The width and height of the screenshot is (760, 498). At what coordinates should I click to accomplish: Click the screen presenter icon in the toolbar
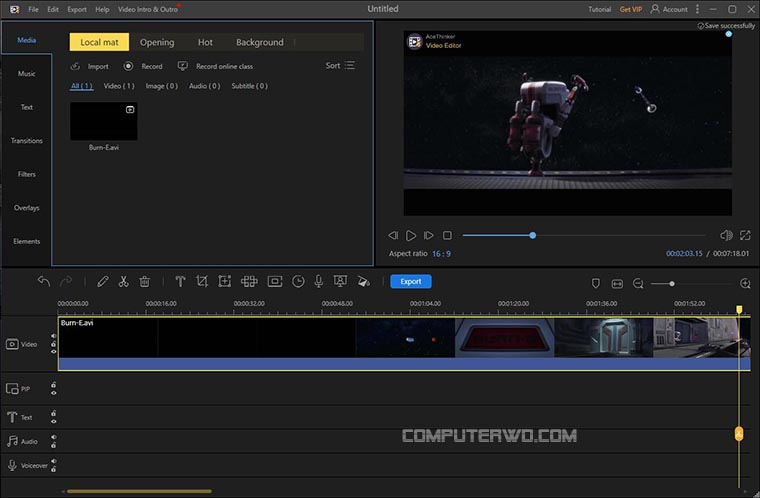click(340, 281)
